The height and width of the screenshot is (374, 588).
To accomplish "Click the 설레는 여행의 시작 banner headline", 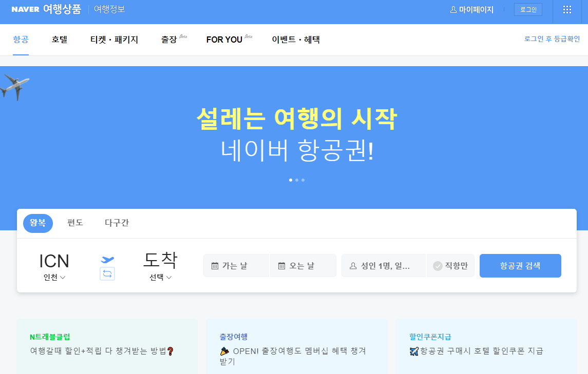I will (x=297, y=119).
